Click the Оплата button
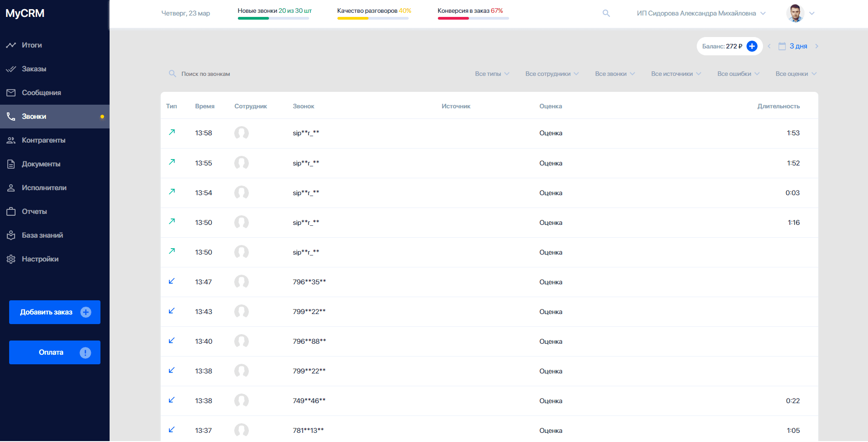The height and width of the screenshot is (442, 868). point(54,352)
